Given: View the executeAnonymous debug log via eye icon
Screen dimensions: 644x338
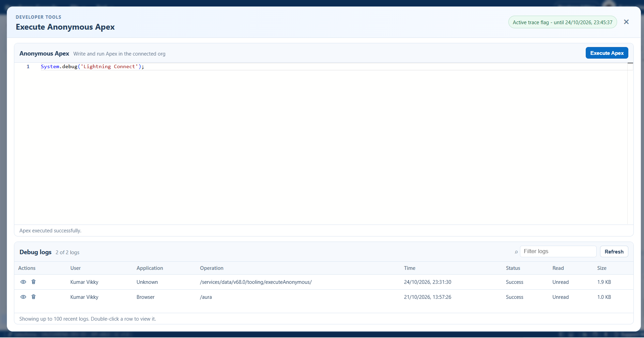Looking at the screenshot, I should [23, 282].
